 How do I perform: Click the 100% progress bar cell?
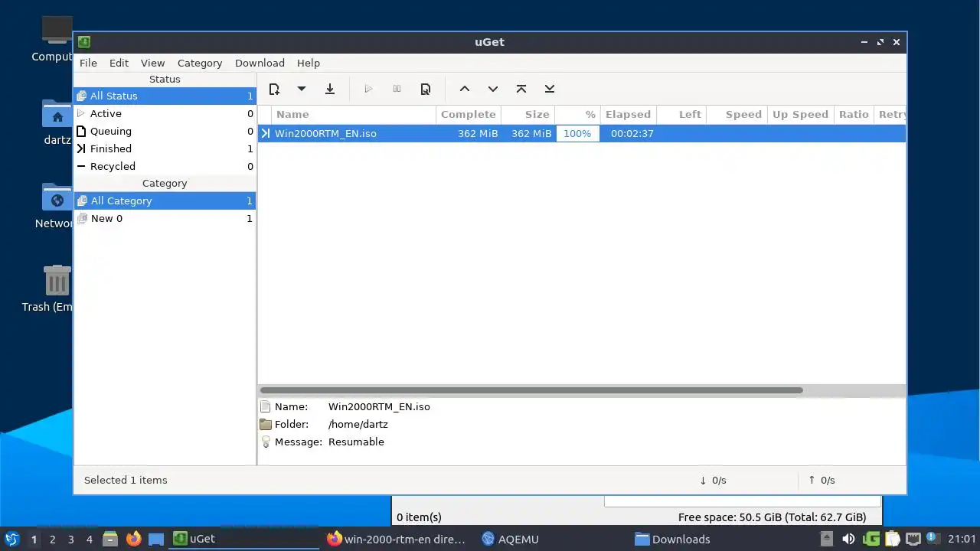[x=577, y=133]
